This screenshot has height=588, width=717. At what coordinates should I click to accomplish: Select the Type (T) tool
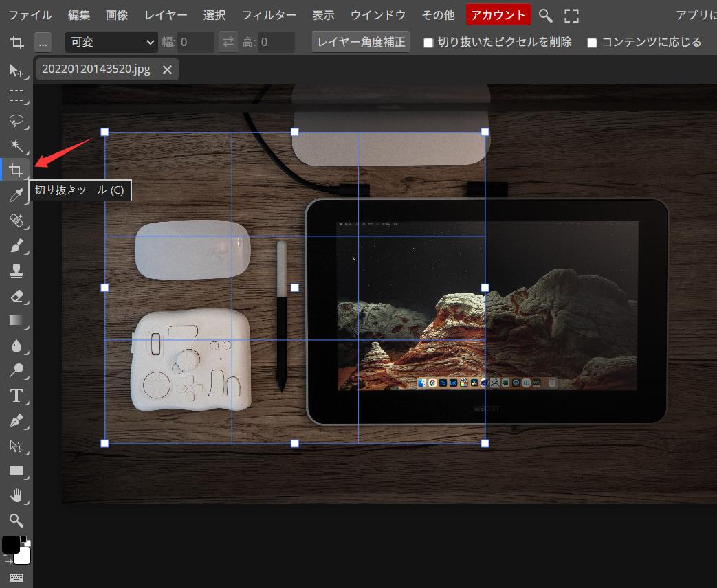pyautogui.click(x=16, y=396)
